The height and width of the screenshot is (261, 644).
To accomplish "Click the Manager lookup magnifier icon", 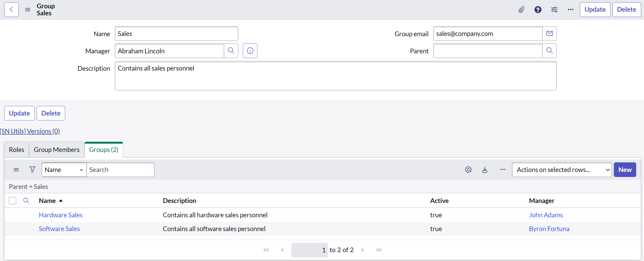I will point(231,51).
